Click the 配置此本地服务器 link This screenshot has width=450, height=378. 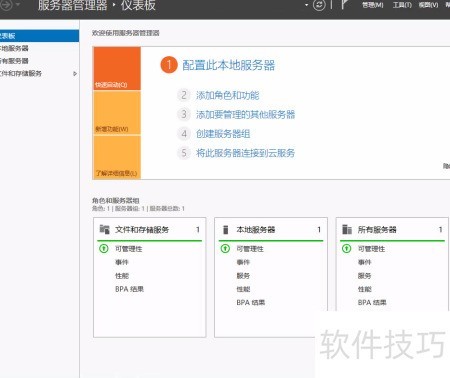[x=229, y=65]
